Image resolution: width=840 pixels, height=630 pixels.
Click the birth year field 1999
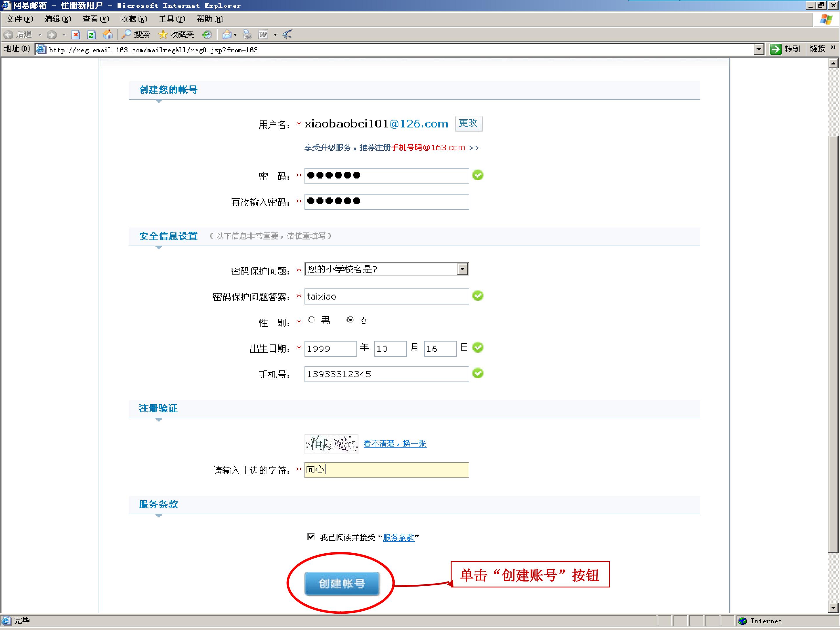pos(330,349)
